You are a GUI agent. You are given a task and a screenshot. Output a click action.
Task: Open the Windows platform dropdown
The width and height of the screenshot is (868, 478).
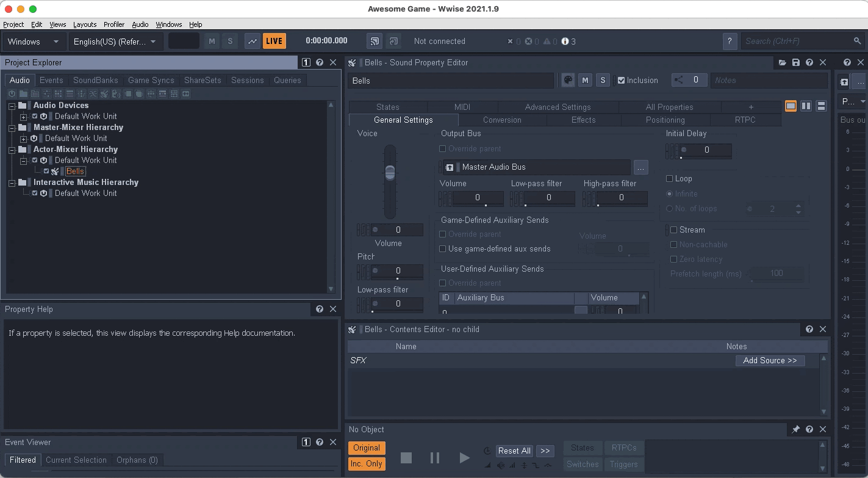(34, 41)
